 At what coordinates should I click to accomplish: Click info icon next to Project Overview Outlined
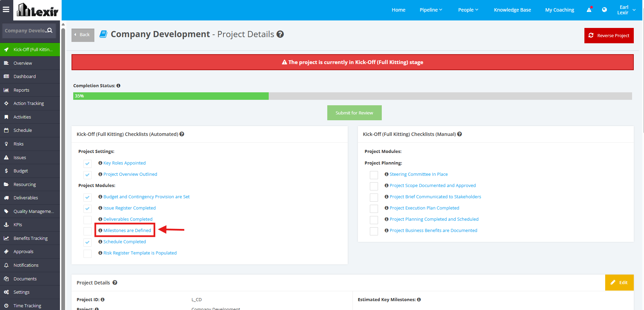point(100,174)
